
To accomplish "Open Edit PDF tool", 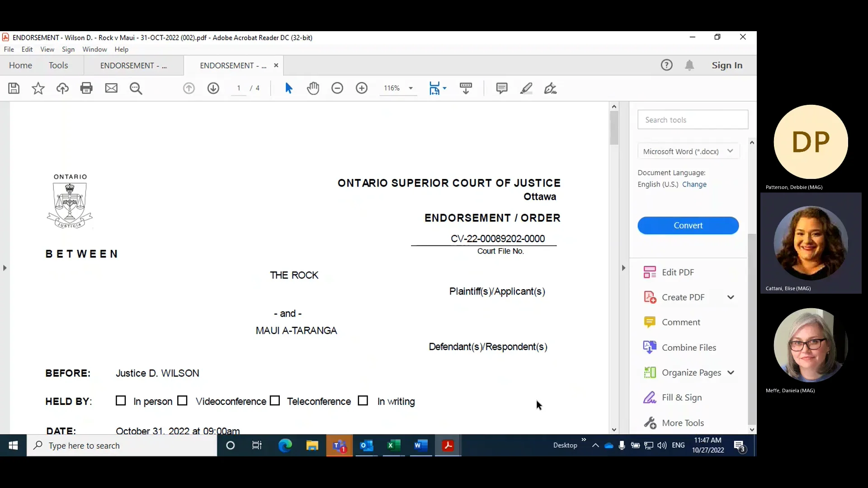I will (x=669, y=272).
